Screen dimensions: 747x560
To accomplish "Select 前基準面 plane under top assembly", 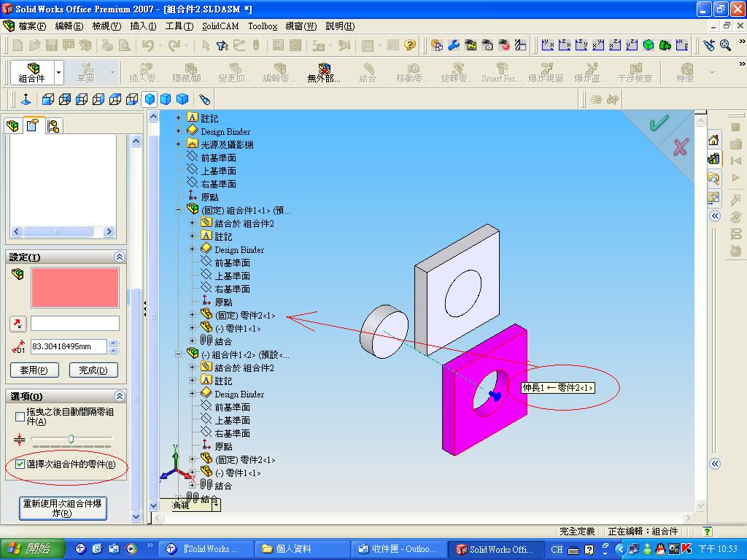I will [x=218, y=157].
